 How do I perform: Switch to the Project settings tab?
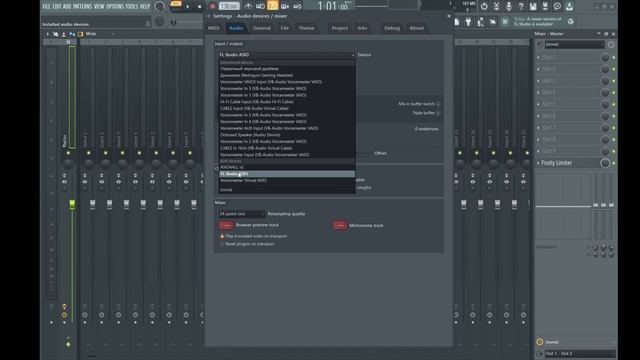(x=340, y=28)
